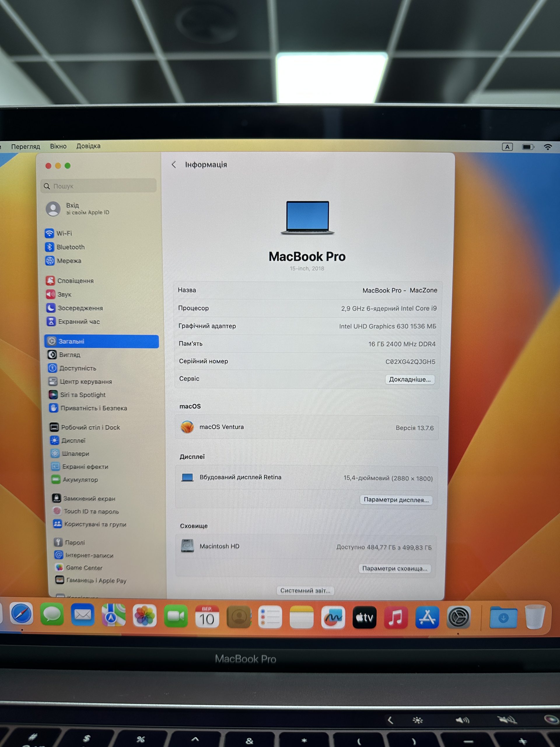Viewport: 560px width, 747px height.
Task: Open Звук sound settings
Action: (59, 294)
